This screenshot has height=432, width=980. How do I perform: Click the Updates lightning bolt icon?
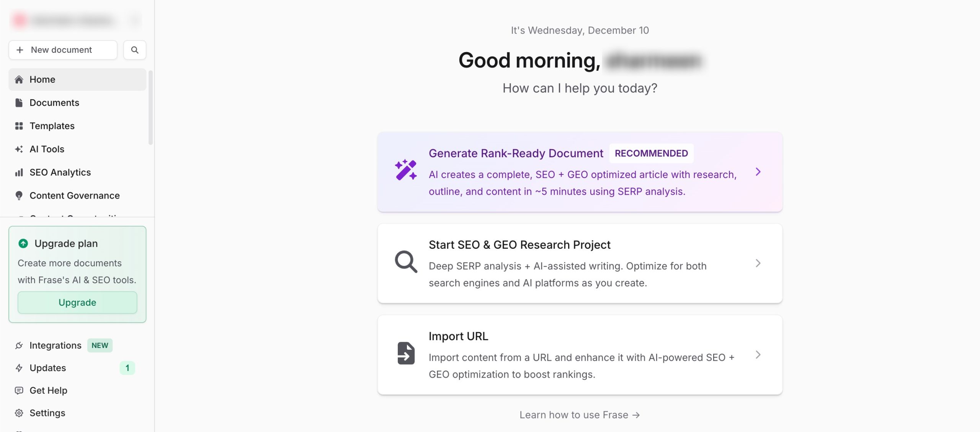[19, 368]
